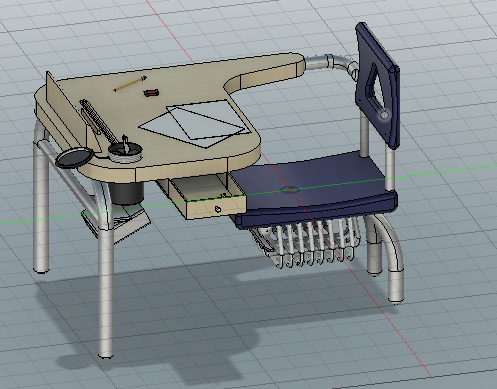The height and width of the screenshot is (389, 497).
Task: Pick the gray tray hanging under the desk
Action: (117, 223)
